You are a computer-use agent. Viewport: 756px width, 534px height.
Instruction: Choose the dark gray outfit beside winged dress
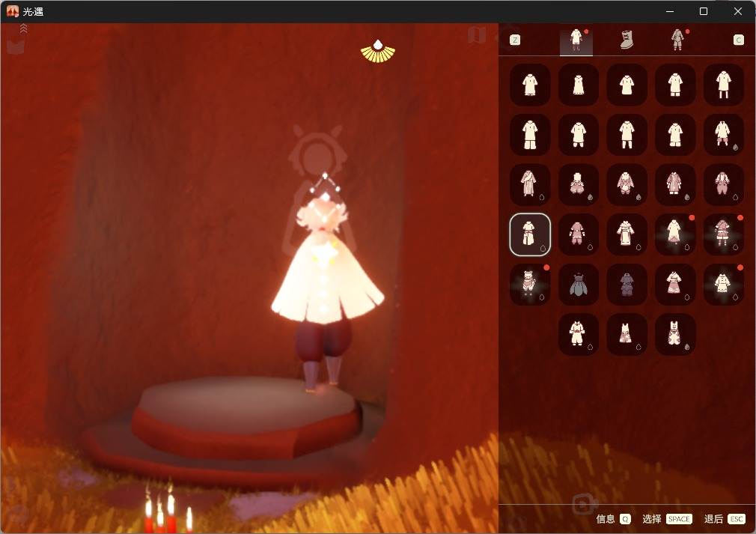[x=627, y=284]
